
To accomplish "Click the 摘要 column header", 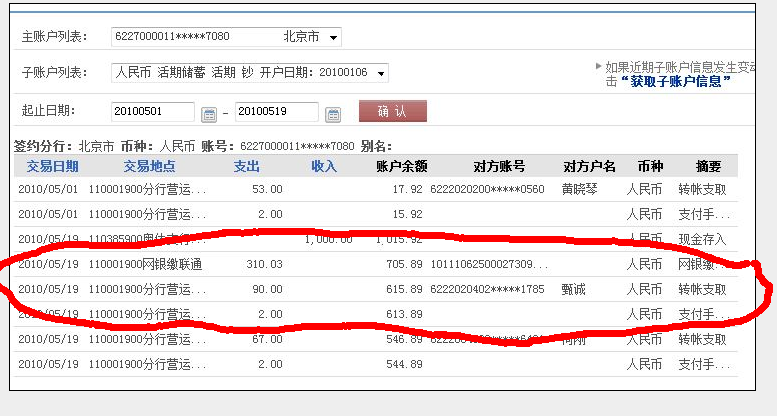I will click(x=709, y=166).
